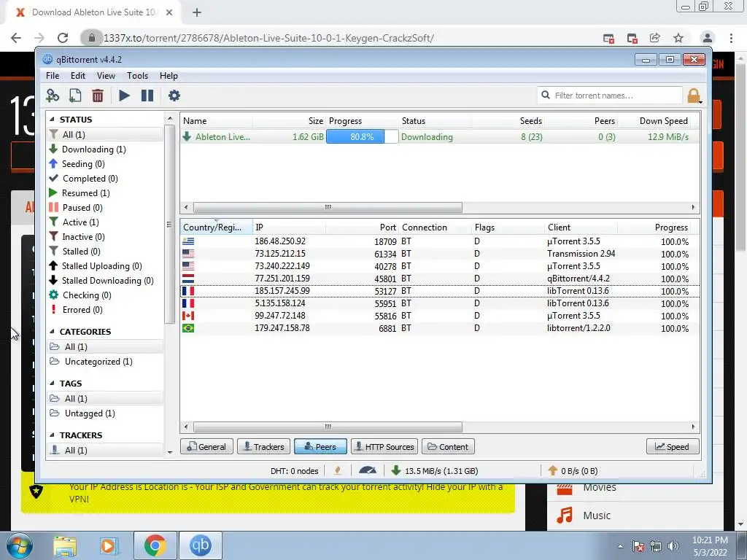Open the Windows Start menu orb
This screenshot has width=747, height=560.
[x=20, y=545]
